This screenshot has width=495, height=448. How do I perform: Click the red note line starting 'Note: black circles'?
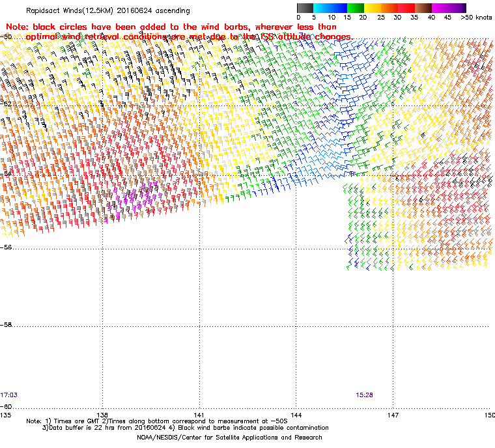pyautogui.click(x=171, y=27)
